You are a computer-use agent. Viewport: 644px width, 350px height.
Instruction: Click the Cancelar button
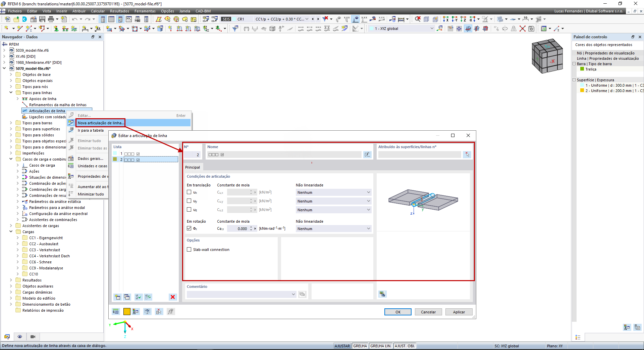[x=428, y=312]
